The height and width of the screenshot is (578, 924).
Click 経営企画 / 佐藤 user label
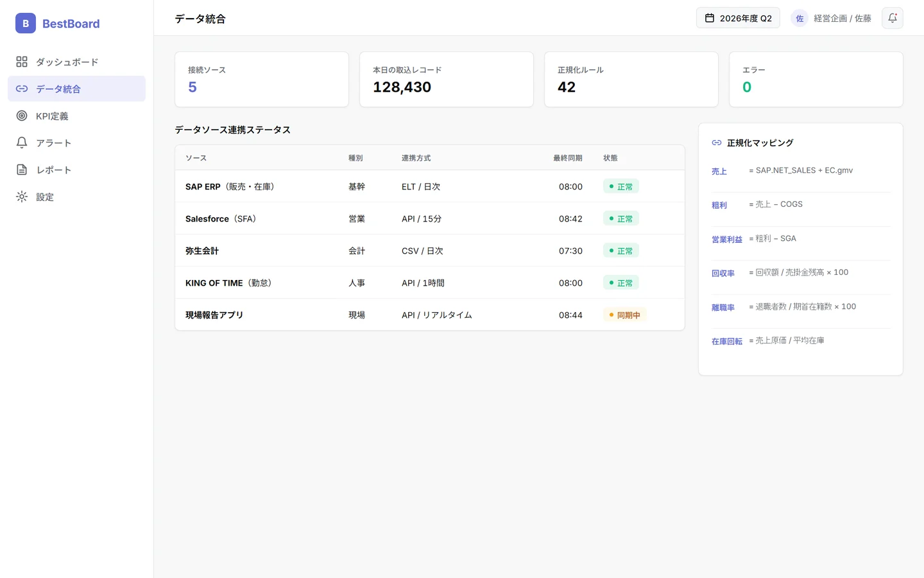(843, 19)
